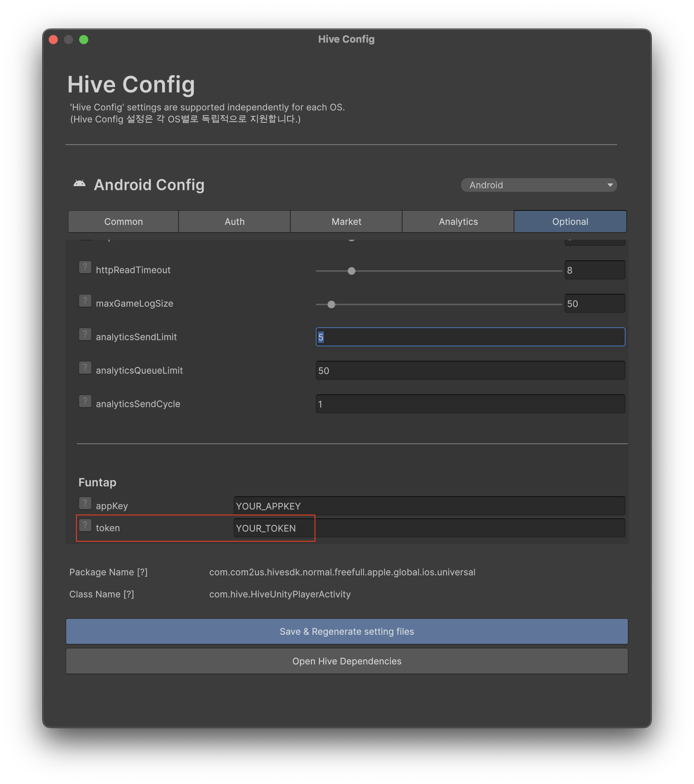Click the maxGameLogSize slider knob
Viewport: 694px width, 784px height.
(x=331, y=304)
